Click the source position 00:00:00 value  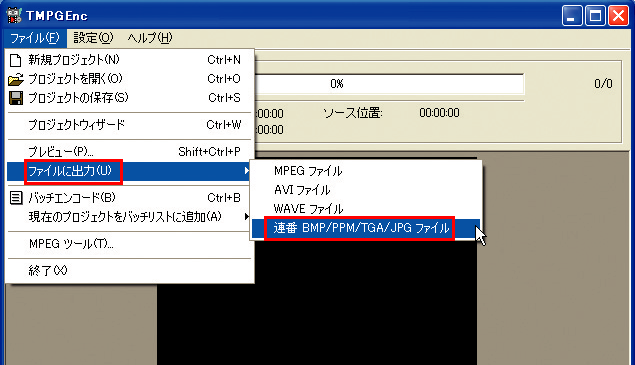click(439, 113)
